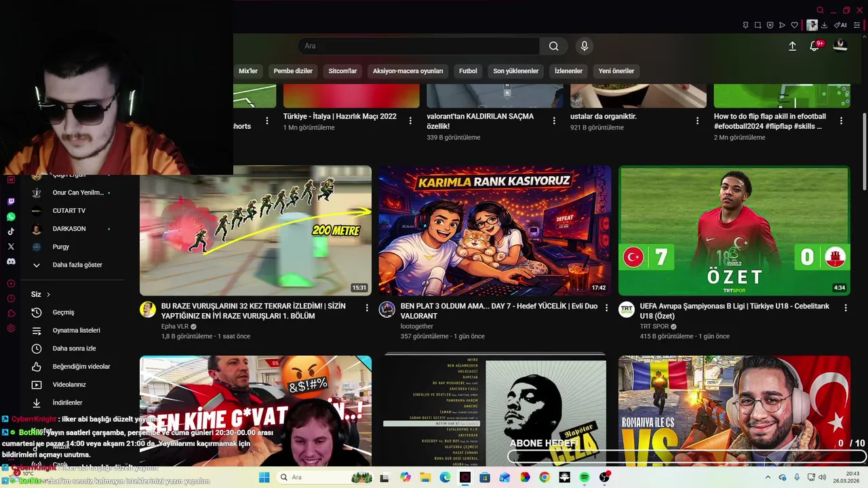Open options menu for BEN PLAT 3 video
This screenshot has width=868, height=488.
[x=606, y=308]
